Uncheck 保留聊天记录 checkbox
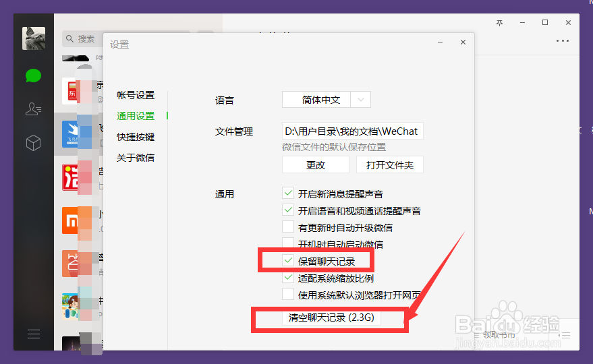This screenshot has width=593, height=364. [288, 261]
